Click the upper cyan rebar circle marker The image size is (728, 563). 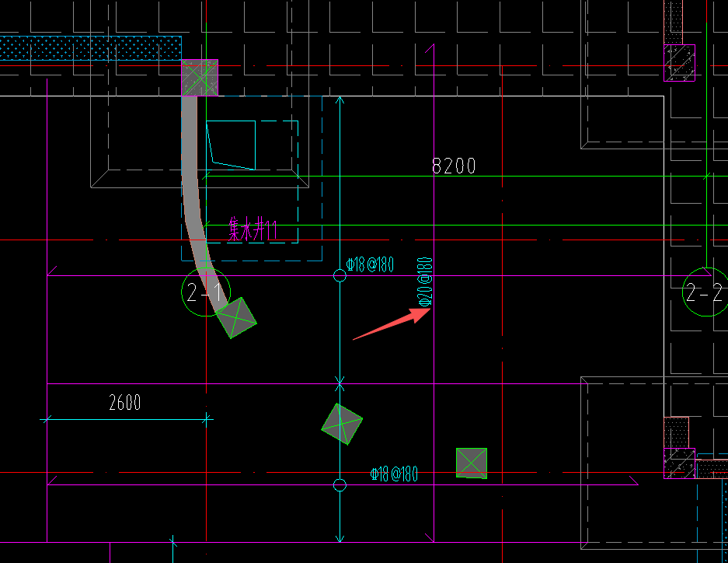pyautogui.click(x=340, y=276)
